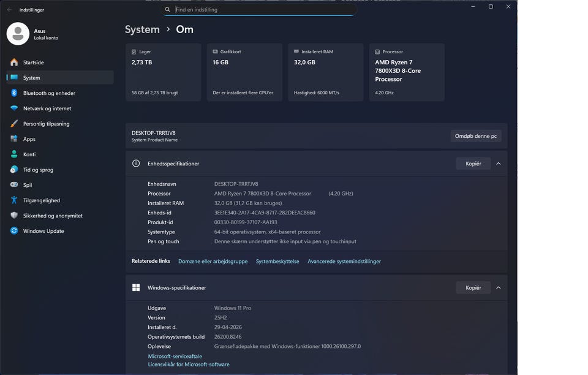Open Licensvilkår for Microsoft-software link
The height and width of the screenshot is (375, 588).
click(189, 365)
